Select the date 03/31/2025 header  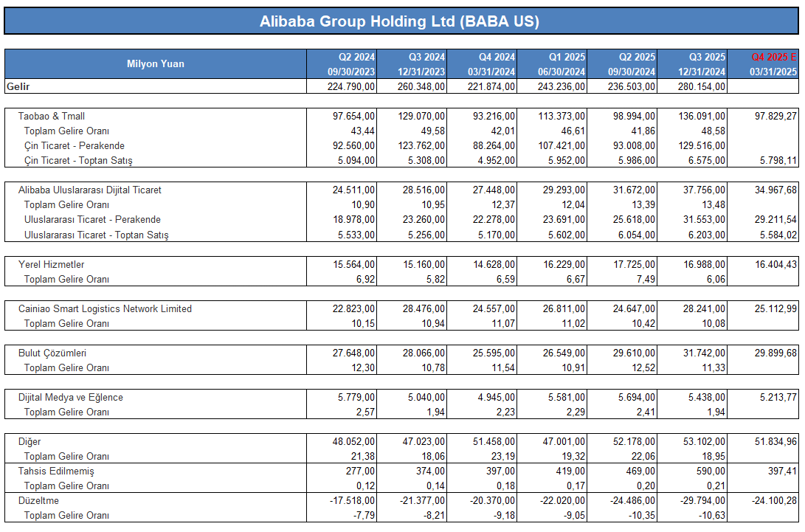(x=773, y=72)
